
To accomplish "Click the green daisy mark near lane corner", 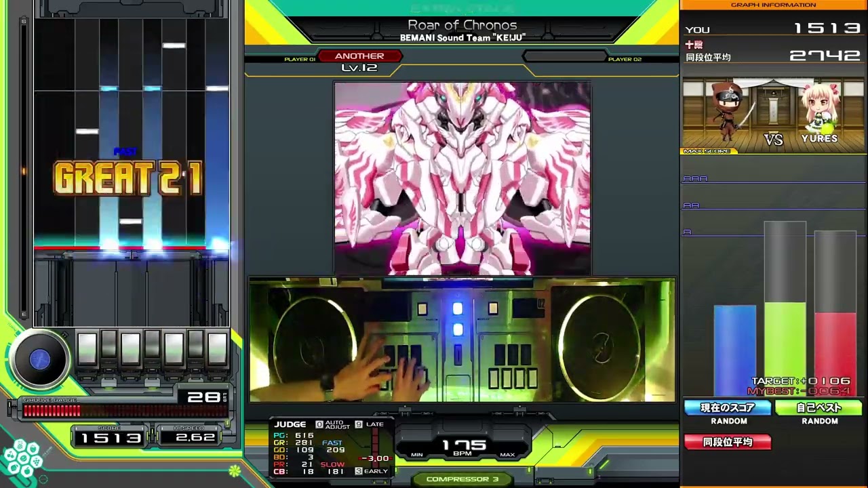I will pos(235,470).
